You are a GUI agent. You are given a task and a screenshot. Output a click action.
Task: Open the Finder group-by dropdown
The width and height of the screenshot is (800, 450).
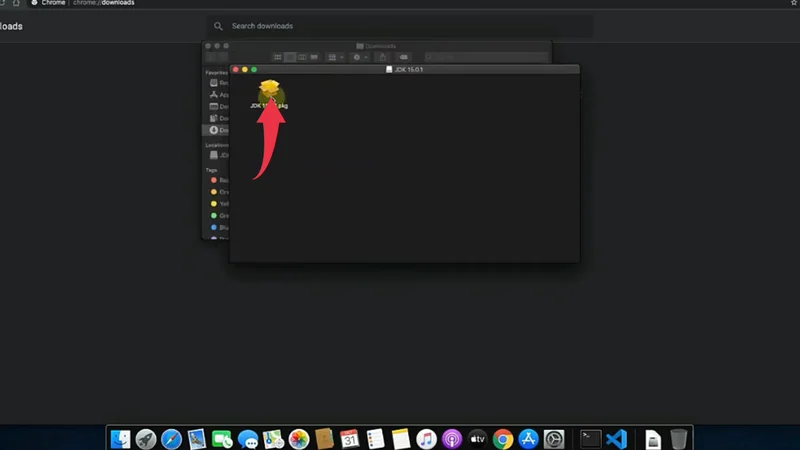pos(336,58)
